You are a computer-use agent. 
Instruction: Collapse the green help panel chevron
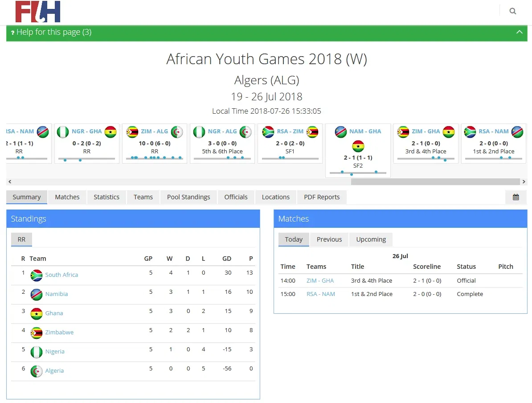click(519, 32)
